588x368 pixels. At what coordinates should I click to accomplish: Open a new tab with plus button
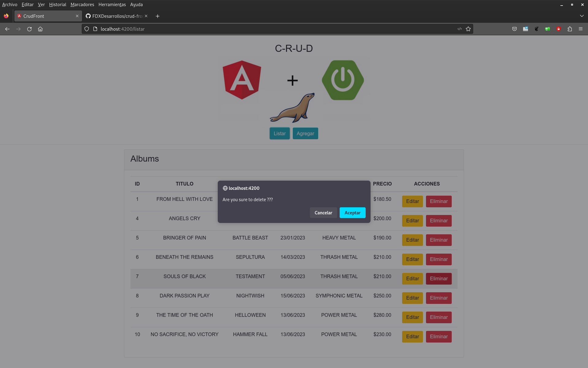pos(157,16)
